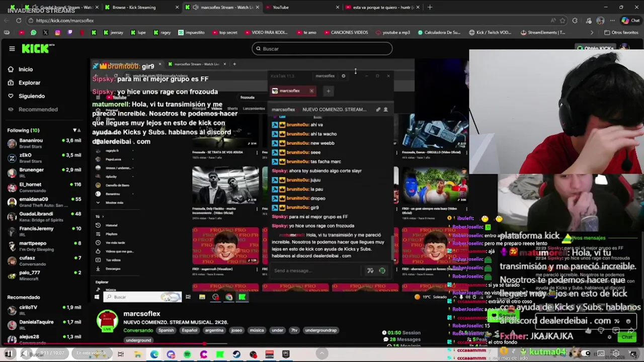Expand the bookmarks bar overflow chevron

click(592, 33)
